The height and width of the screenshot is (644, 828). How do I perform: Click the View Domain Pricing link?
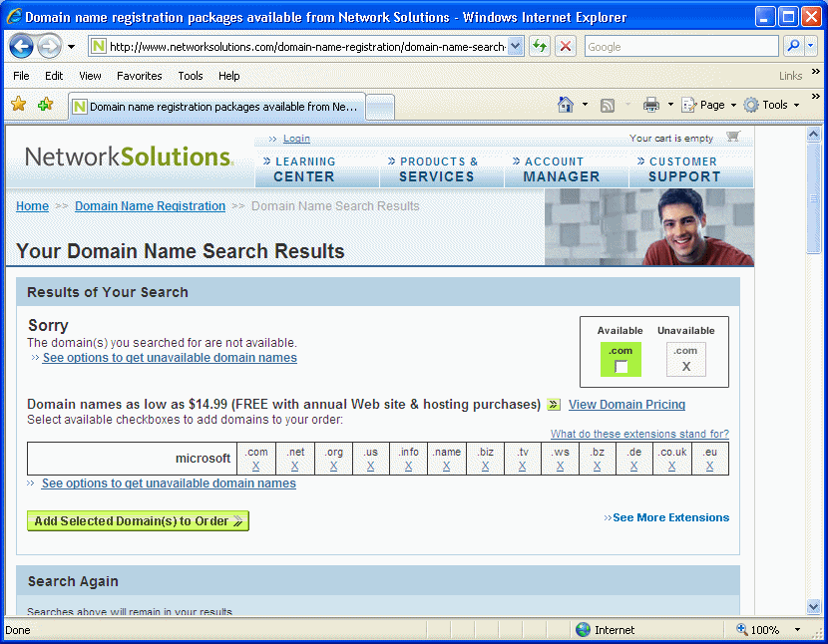[x=626, y=405]
